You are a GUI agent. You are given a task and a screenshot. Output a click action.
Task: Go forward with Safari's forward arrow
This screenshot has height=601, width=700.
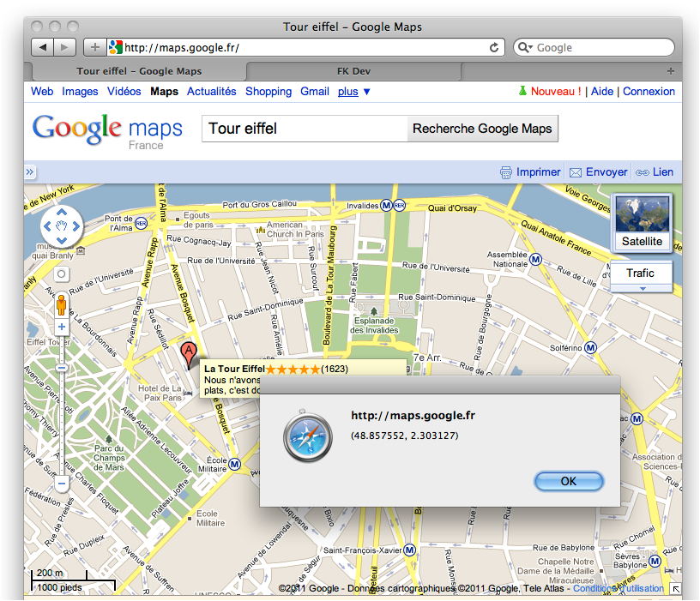click(x=64, y=47)
